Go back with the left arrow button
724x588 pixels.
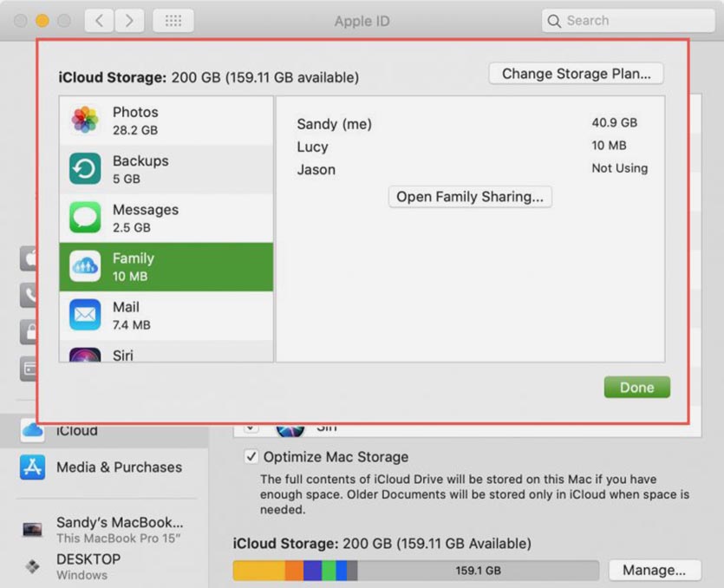coord(99,20)
